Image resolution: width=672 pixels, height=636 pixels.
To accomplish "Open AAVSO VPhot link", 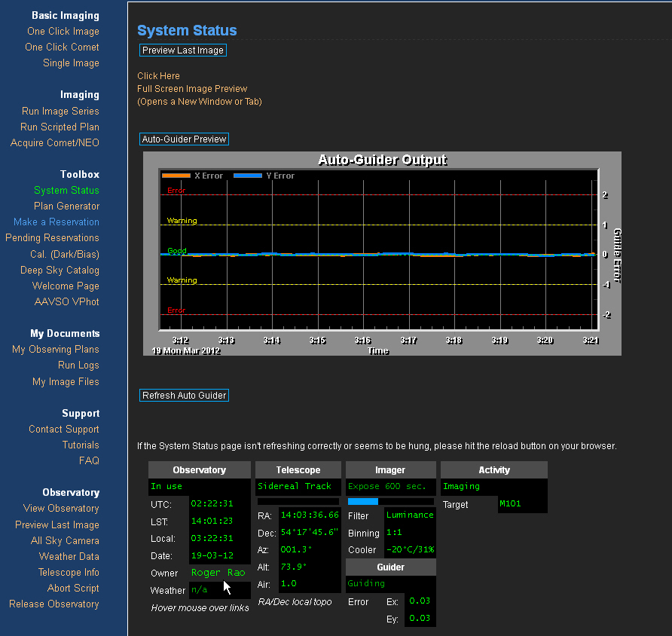I will pyautogui.click(x=67, y=301).
